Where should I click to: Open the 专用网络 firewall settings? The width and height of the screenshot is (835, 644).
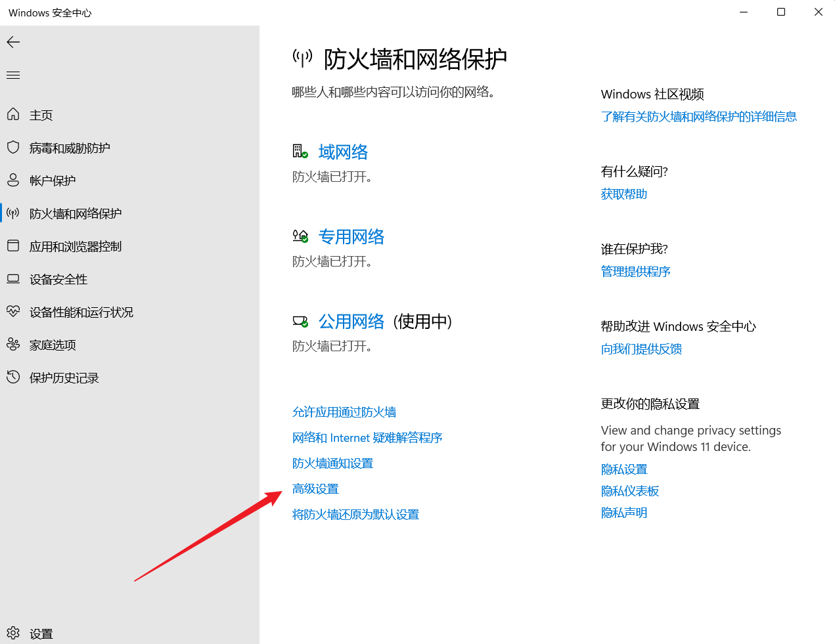click(351, 236)
